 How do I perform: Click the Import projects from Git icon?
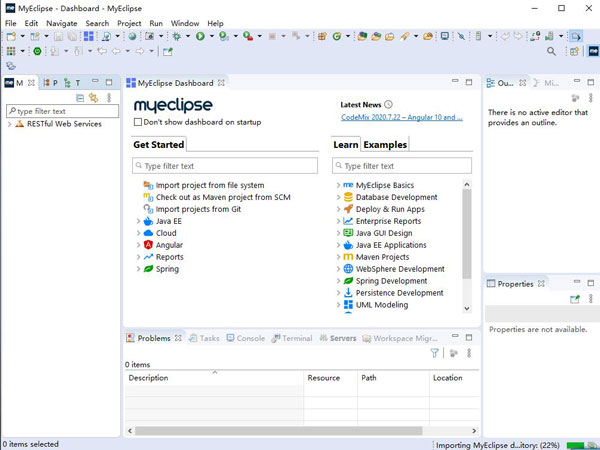[x=148, y=209]
